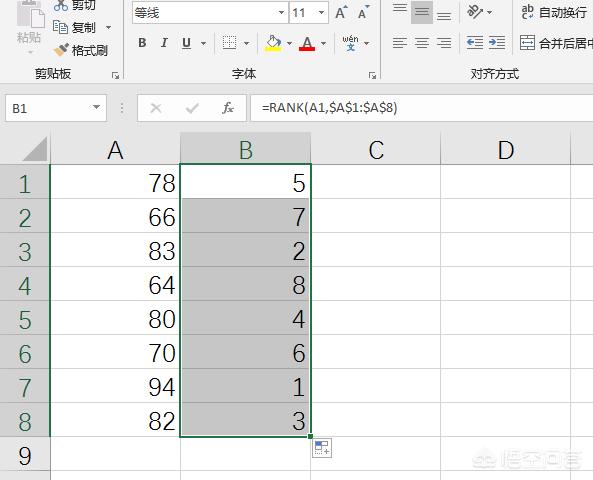Click the Wrap Text button
Image resolution: width=593 pixels, height=480 pixels.
tap(554, 12)
